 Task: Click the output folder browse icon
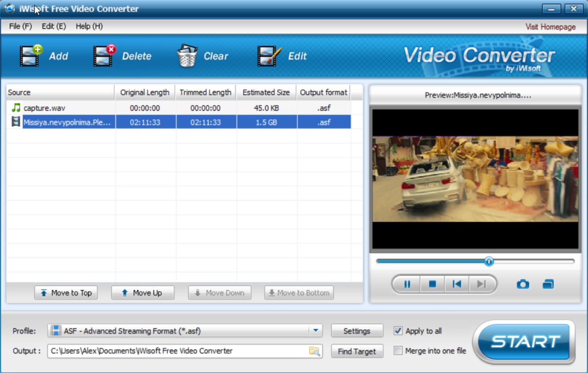pos(314,351)
